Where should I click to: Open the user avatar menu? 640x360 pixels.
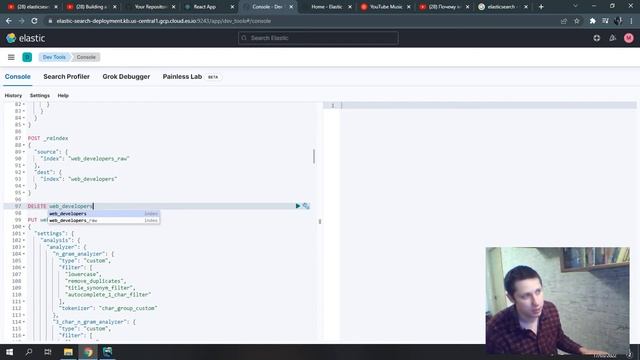click(x=629, y=38)
